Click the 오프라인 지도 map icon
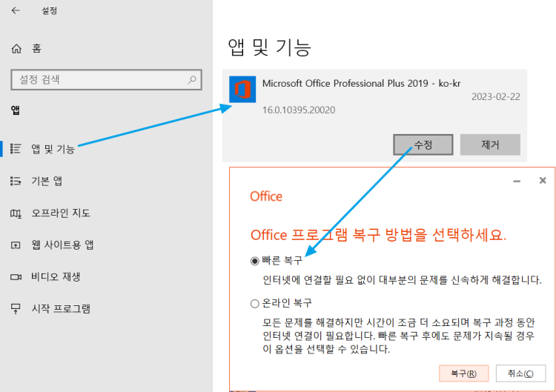This screenshot has width=556, height=392. click(x=16, y=213)
